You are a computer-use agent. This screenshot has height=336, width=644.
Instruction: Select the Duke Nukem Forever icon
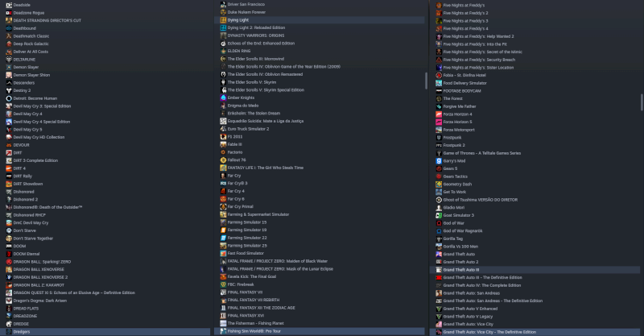pos(223,12)
